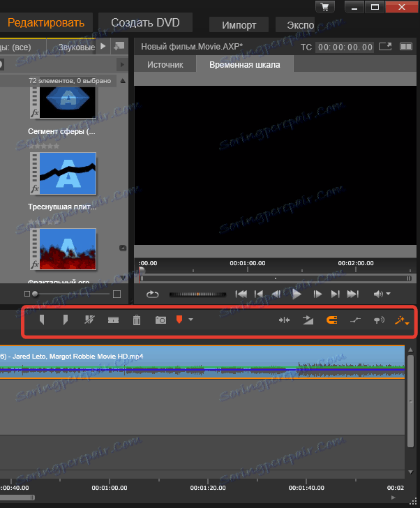This screenshot has height=508, width=420.
Task: Click the split clip trim icon
Action: pyautogui.click(x=284, y=320)
